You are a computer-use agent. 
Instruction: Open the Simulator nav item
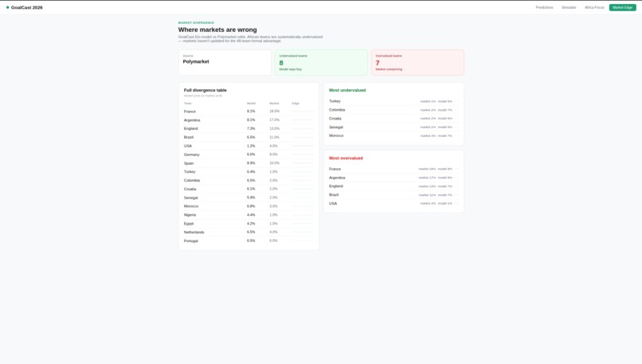click(569, 7)
